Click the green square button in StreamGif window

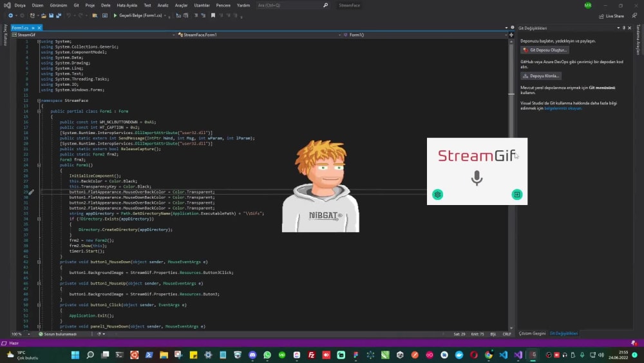[x=516, y=195]
